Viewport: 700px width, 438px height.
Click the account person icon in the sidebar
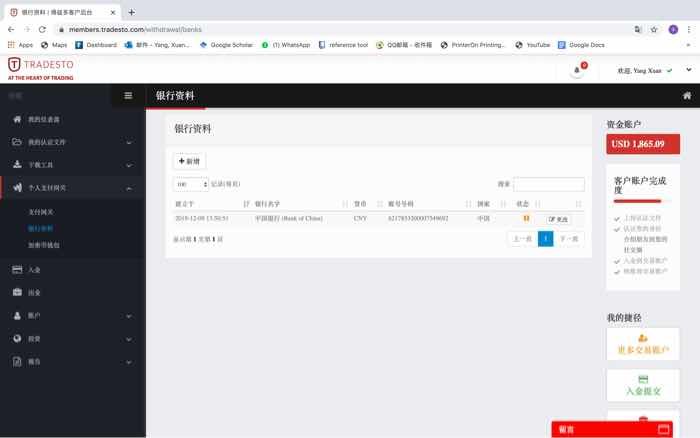pos(17,316)
